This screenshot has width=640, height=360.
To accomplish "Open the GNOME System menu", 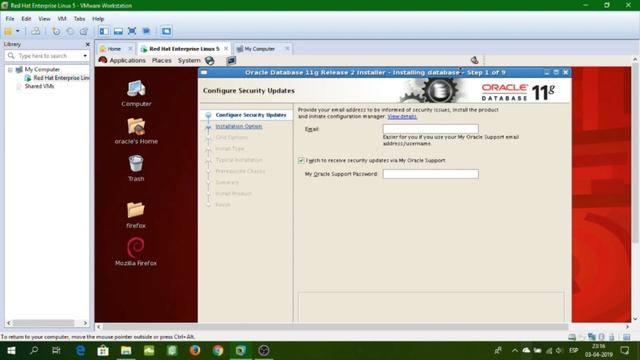I will (189, 60).
